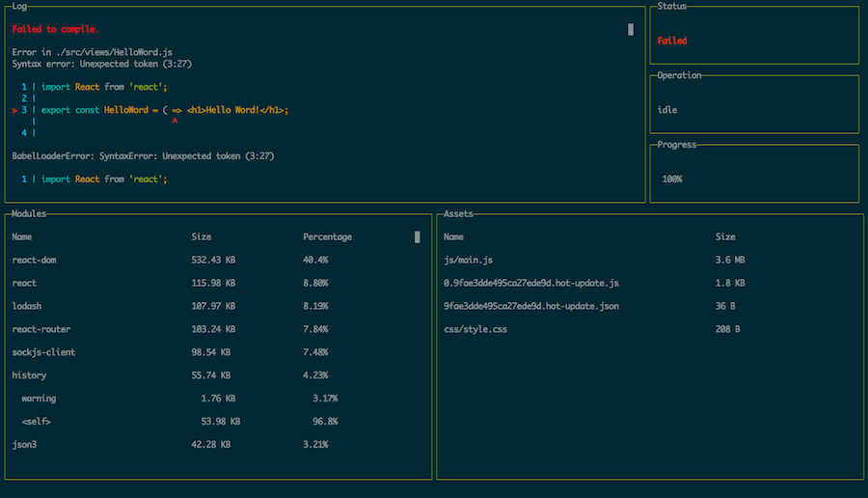Viewport: 868px width, 498px height.
Task: Select the json3 module row
Action: pyautogui.click(x=213, y=445)
